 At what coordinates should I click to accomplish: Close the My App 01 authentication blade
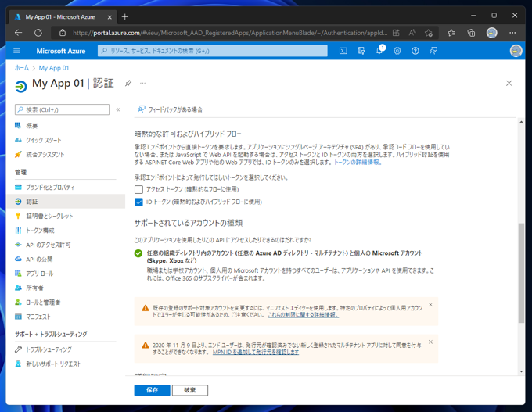[509, 83]
